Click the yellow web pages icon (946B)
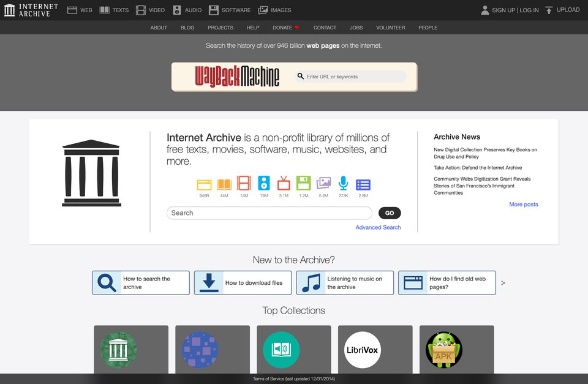Image resolution: width=588 pixels, height=384 pixels. pos(205,184)
